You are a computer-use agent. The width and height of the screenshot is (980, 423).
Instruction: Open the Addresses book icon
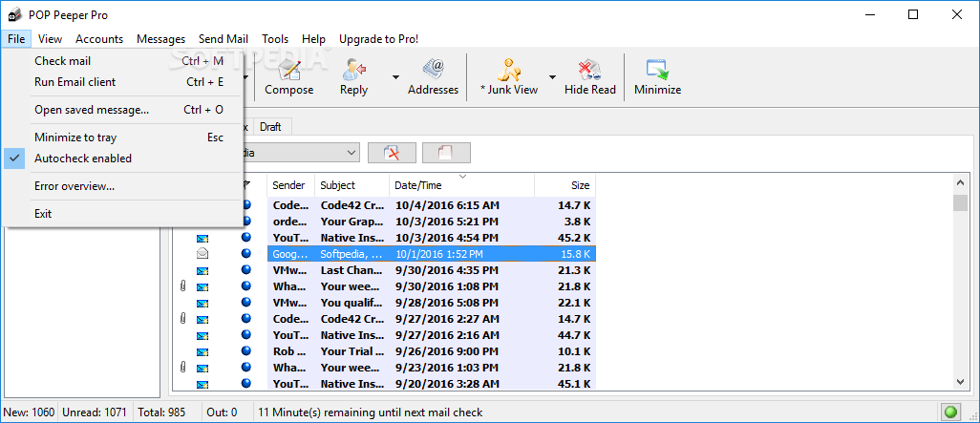point(433,70)
